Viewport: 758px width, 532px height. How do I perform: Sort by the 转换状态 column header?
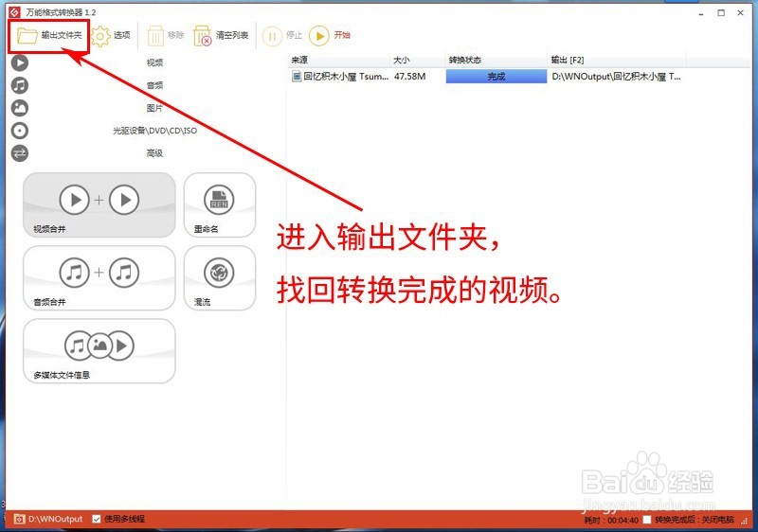[x=496, y=61]
